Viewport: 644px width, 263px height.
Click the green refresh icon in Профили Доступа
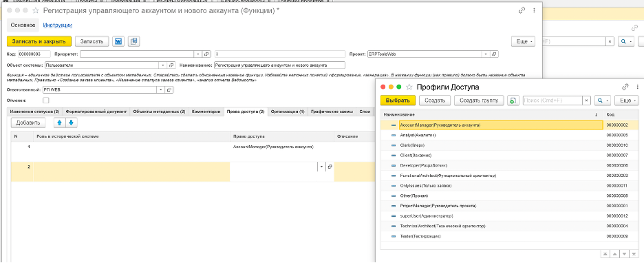click(513, 101)
